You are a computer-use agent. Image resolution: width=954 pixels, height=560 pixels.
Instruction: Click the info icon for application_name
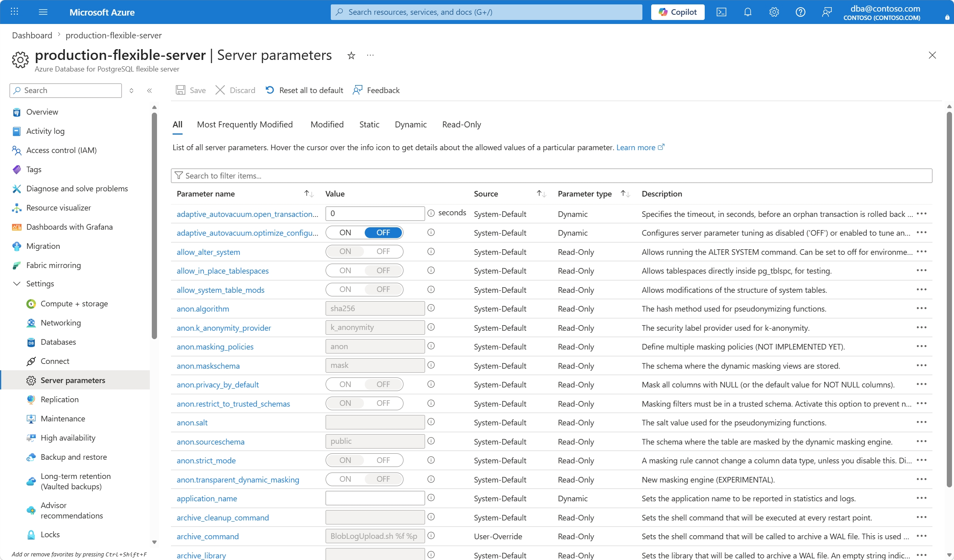click(431, 498)
